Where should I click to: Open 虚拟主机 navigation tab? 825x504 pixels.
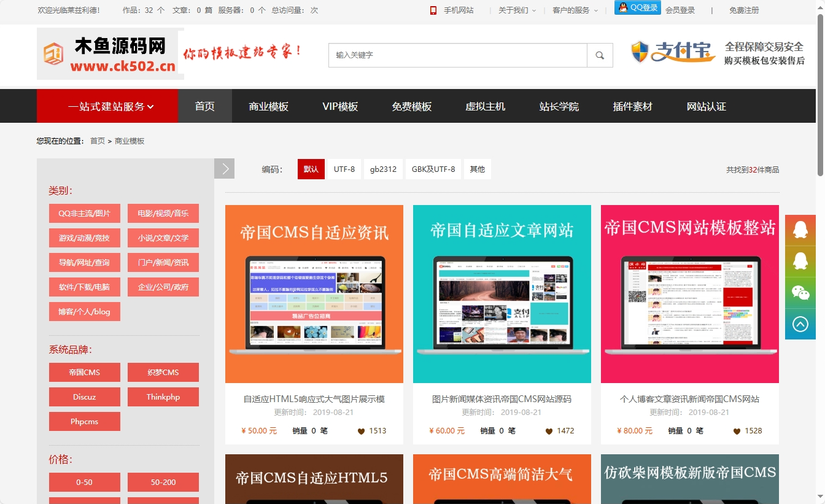pos(486,106)
